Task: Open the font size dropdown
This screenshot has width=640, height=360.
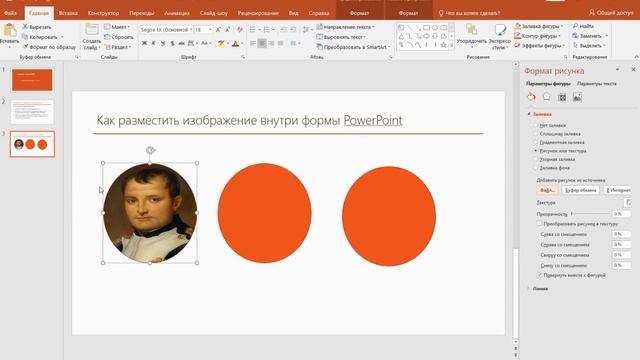Action: click(x=210, y=30)
